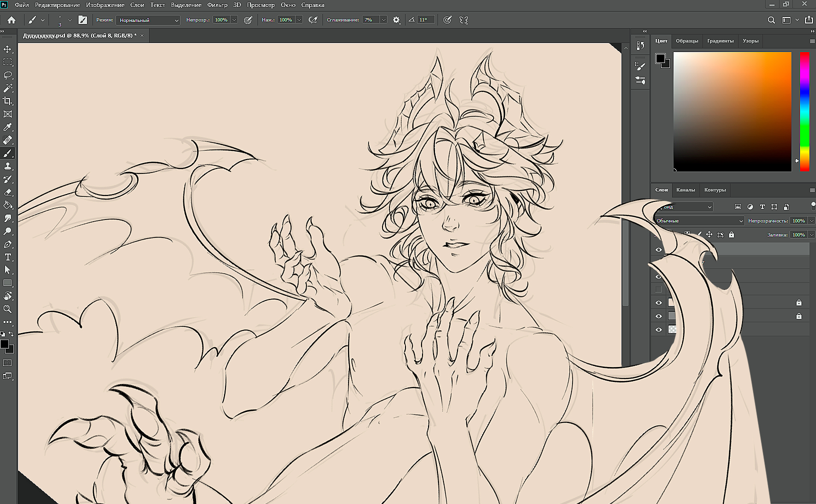Activate the Zoom tool in toolbar
Image resolution: width=816 pixels, height=504 pixels.
7,309
